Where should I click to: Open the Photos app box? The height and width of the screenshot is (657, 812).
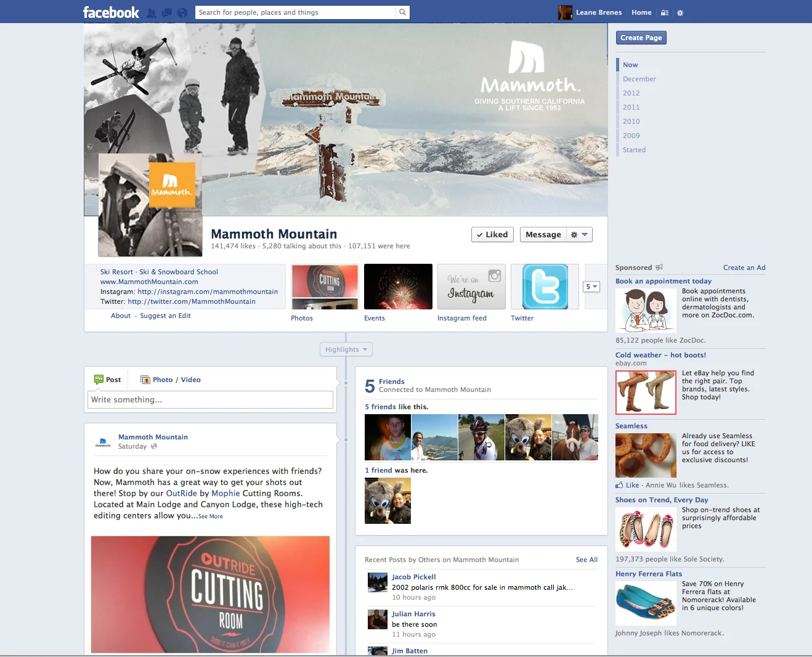(x=325, y=287)
